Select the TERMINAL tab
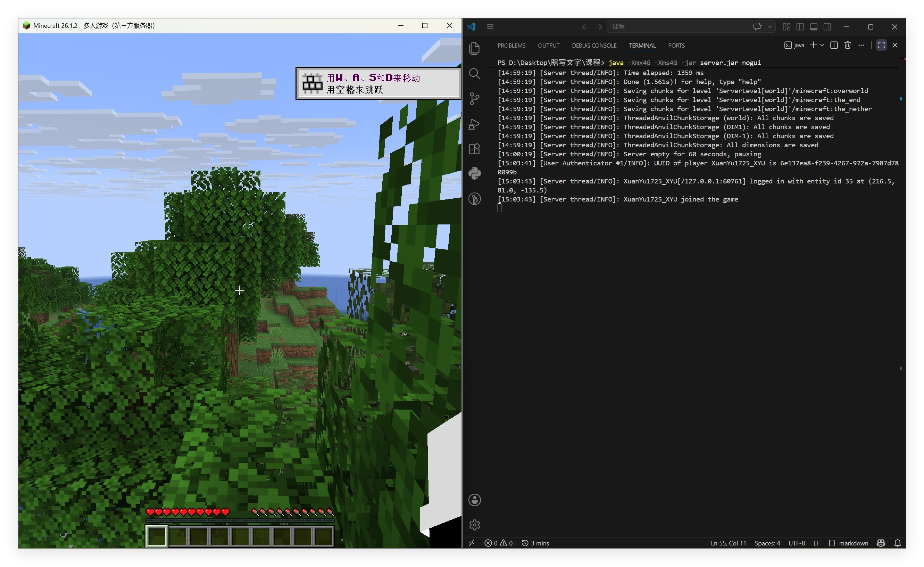The height and width of the screenshot is (567, 924). click(642, 46)
